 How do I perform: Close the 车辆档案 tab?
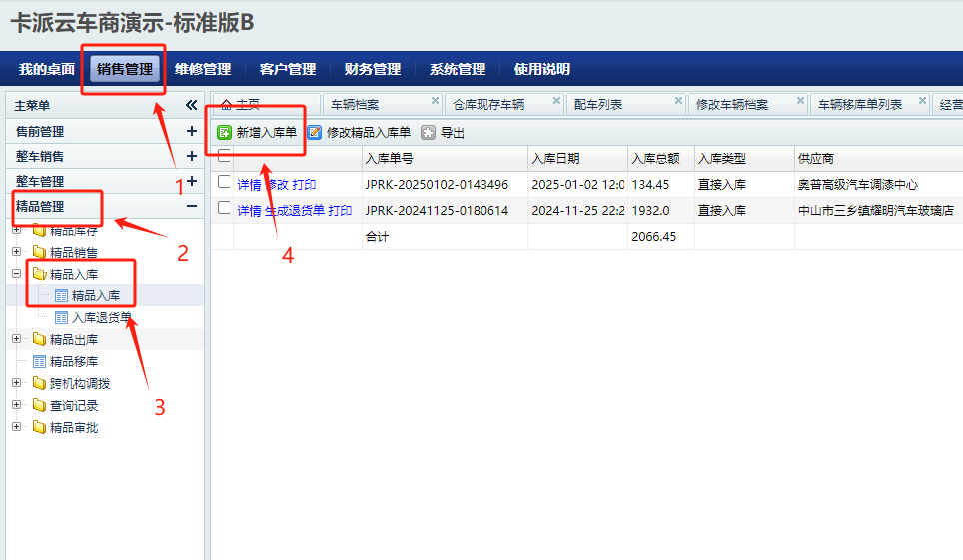(435, 101)
